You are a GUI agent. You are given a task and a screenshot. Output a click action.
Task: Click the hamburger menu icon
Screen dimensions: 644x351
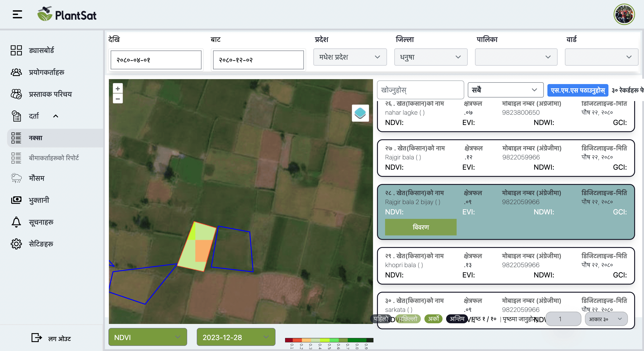click(x=17, y=14)
